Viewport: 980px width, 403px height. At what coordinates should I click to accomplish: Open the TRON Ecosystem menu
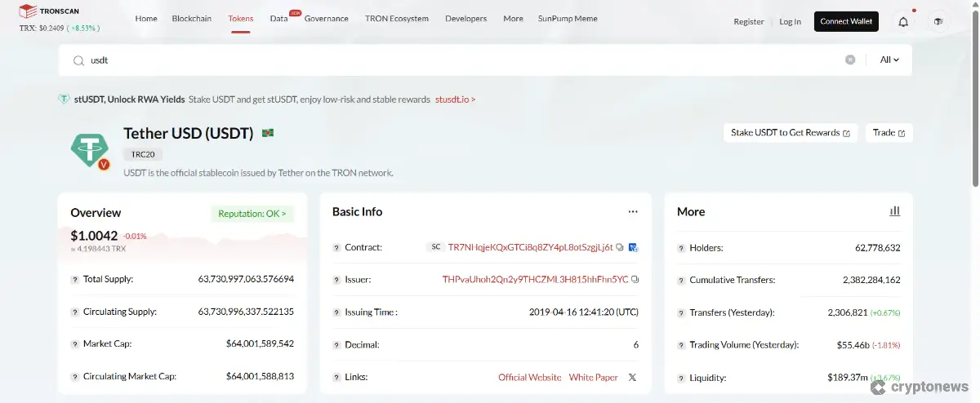click(x=397, y=19)
